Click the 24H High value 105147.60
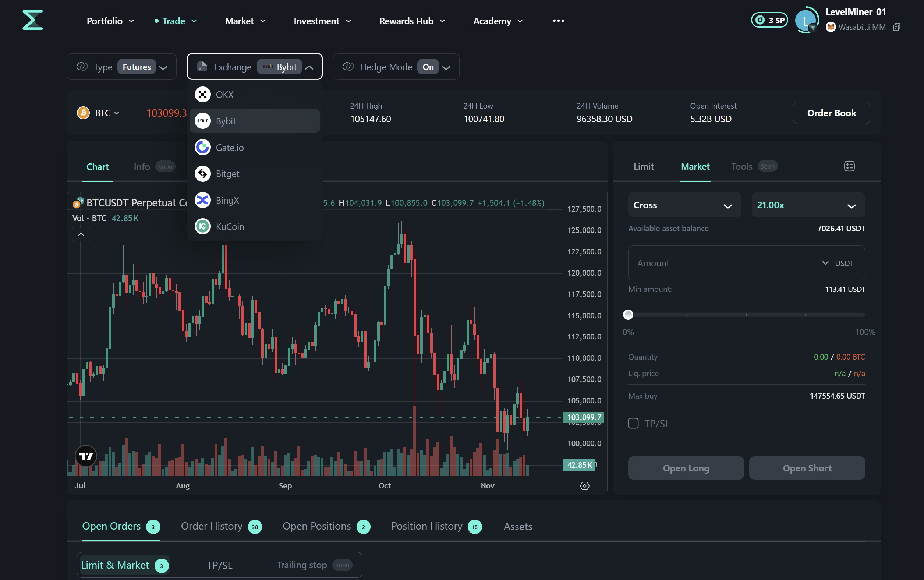This screenshot has height=580, width=924. pyautogui.click(x=371, y=119)
